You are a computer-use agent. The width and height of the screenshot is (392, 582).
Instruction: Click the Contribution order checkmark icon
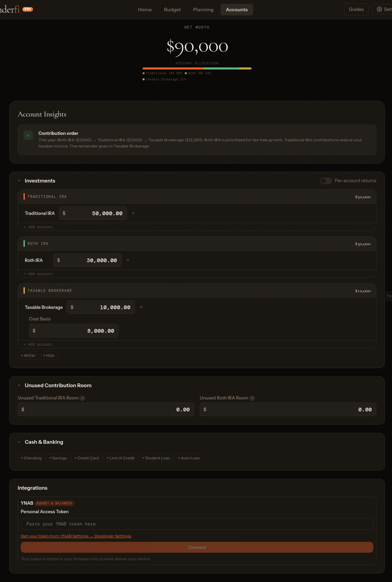28,135
